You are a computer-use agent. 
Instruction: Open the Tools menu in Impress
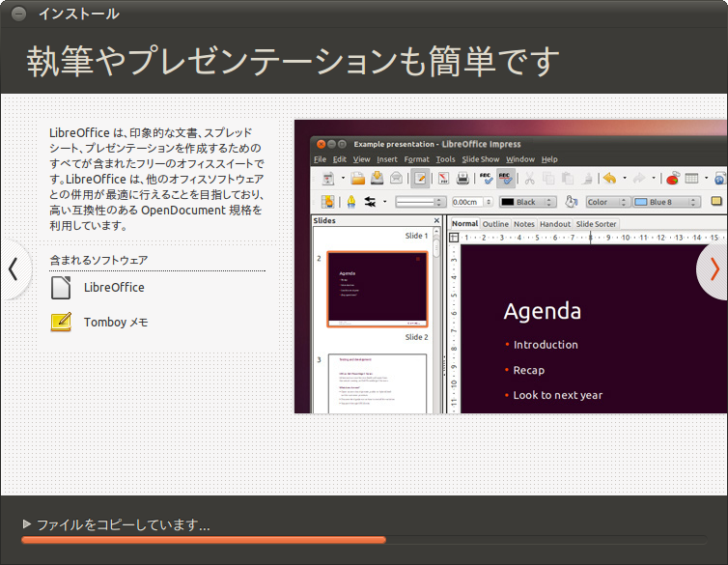(x=445, y=159)
